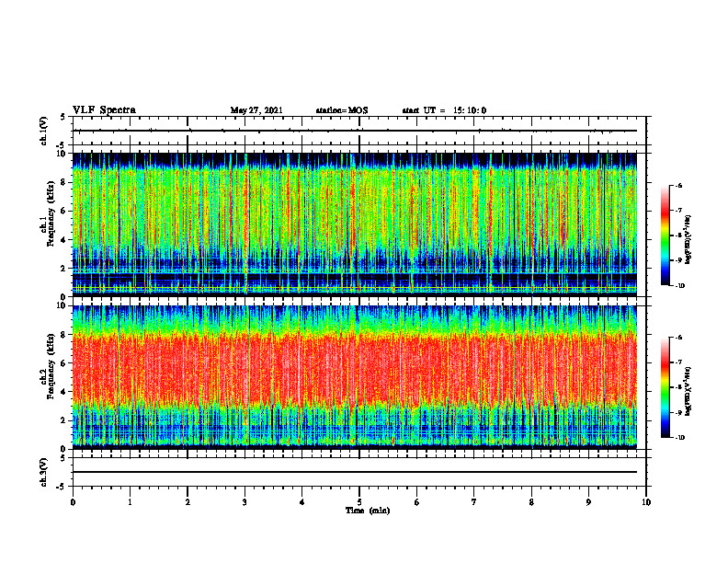
Task: Click the time axis tick label "9"
Action: click(x=588, y=502)
